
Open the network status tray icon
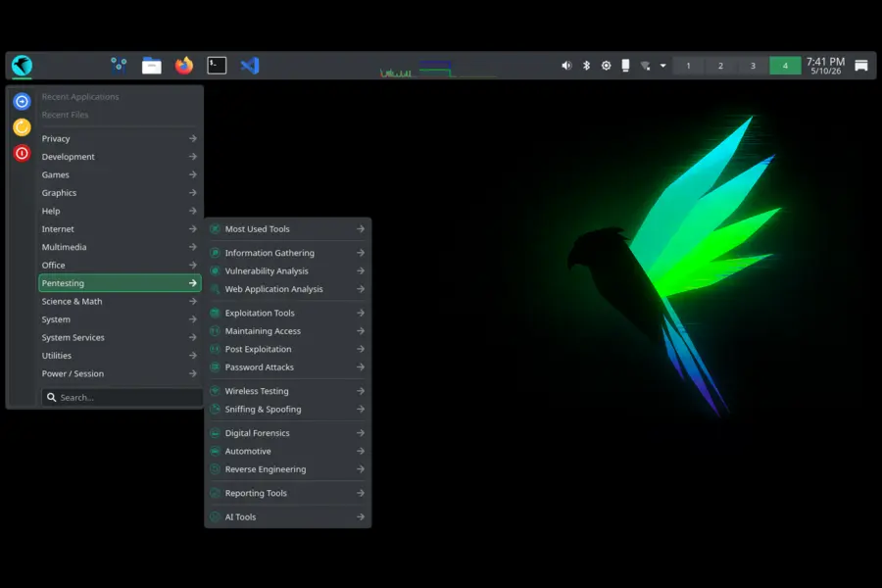point(645,66)
